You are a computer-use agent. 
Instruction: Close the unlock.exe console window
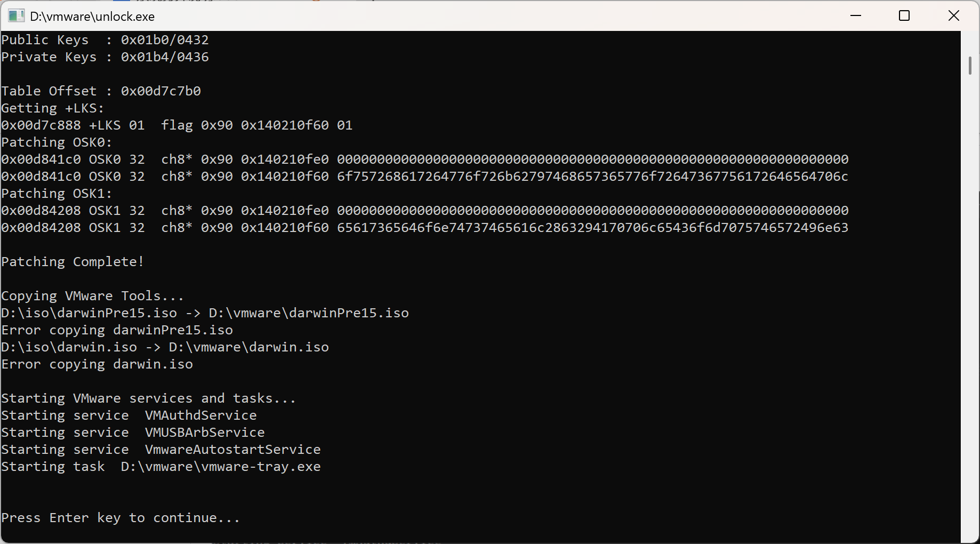[954, 15]
